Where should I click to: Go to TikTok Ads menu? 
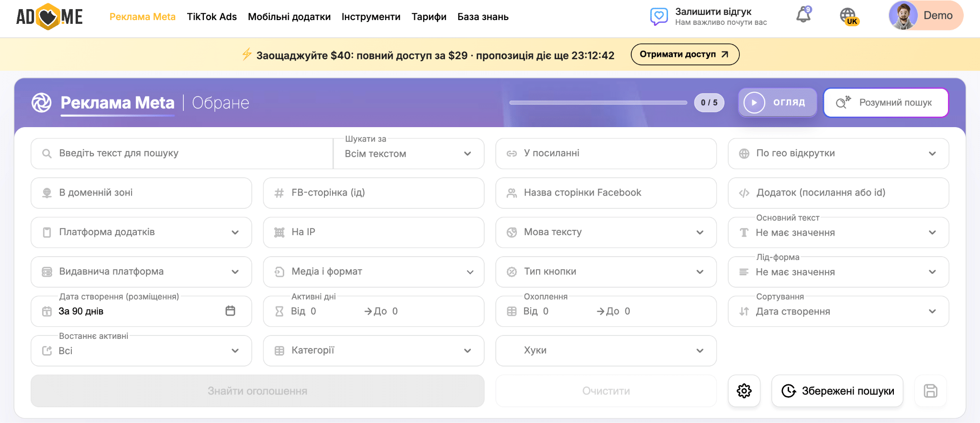point(212,17)
